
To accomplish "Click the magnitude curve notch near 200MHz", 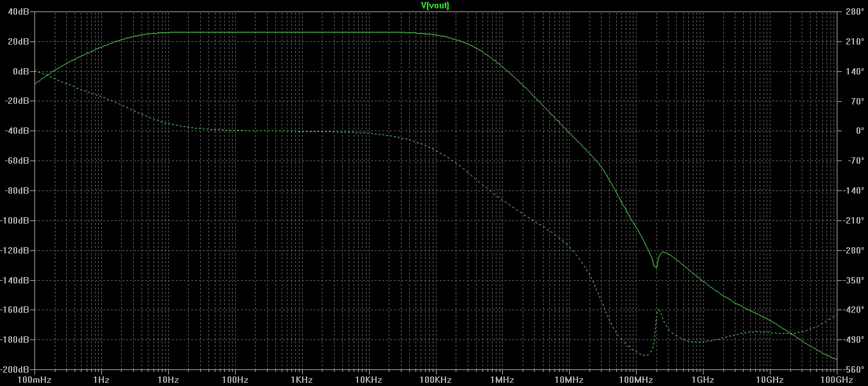I will 655,266.
